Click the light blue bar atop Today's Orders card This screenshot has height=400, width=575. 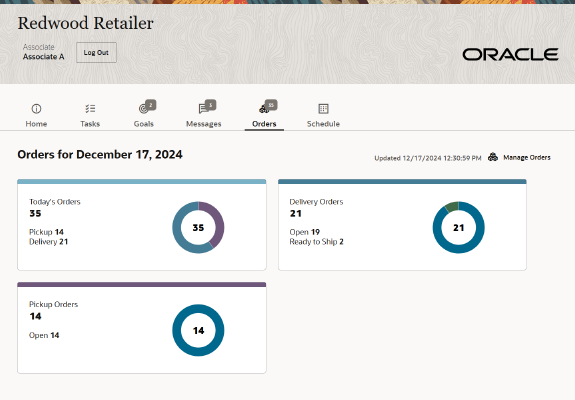click(x=142, y=181)
